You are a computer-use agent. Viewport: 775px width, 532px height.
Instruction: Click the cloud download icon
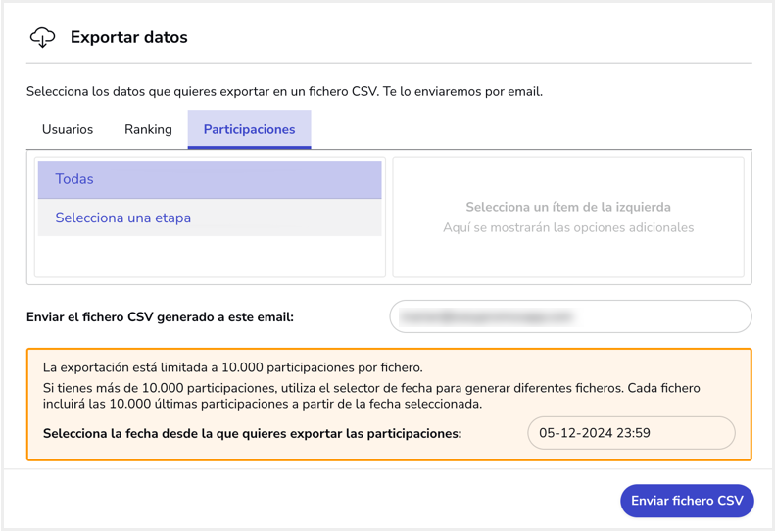tap(42, 37)
